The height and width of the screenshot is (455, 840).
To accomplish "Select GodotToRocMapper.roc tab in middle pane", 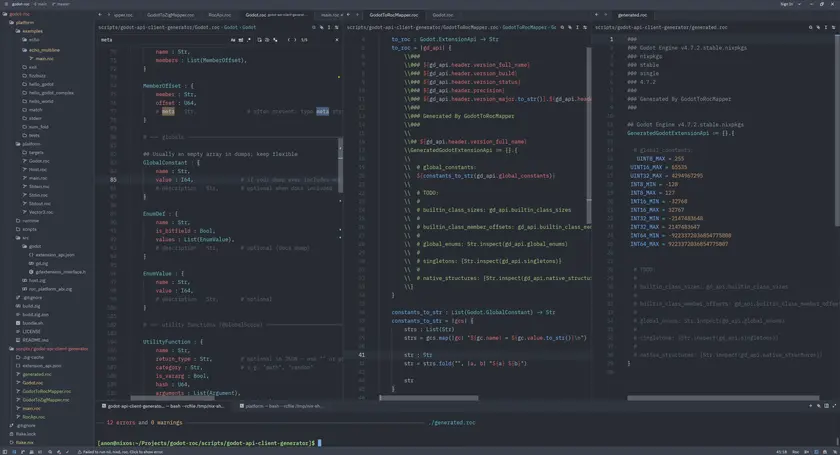I will (x=394, y=15).
